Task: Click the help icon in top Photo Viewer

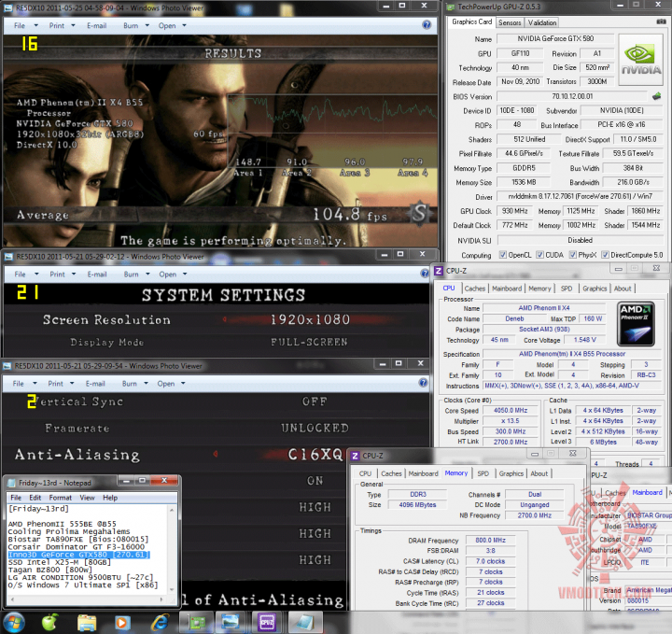Action: point(427,25)
